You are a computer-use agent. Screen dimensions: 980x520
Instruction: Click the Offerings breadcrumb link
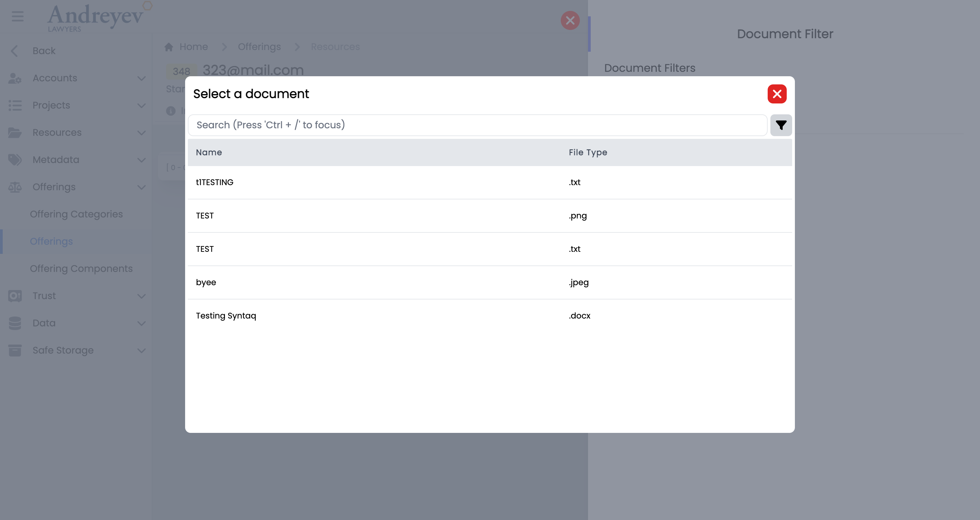click(259, 47)
